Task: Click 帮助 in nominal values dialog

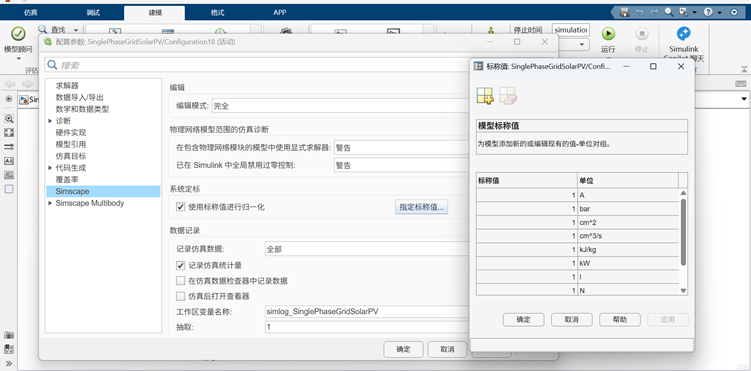Action: pos(620,319)
